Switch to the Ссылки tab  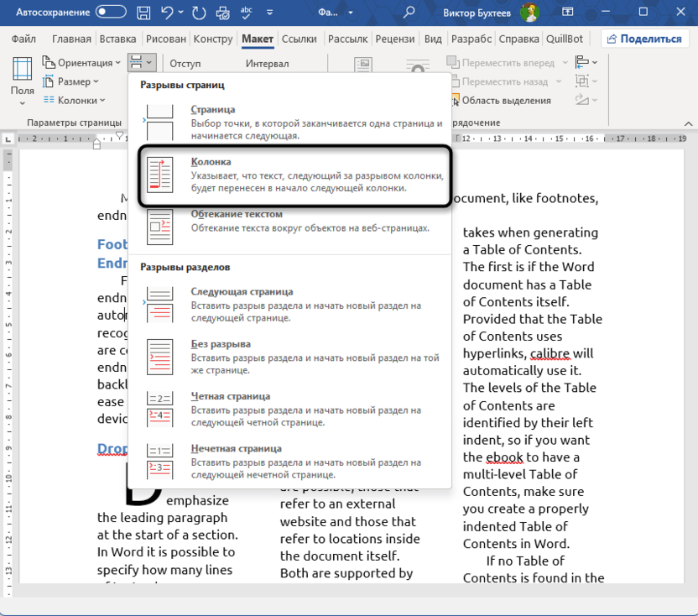pos(300,39)
